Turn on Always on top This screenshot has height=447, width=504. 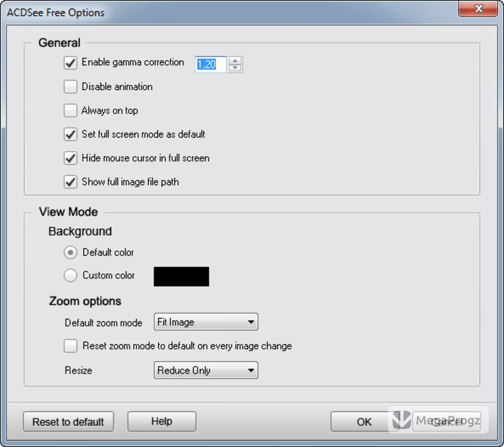tap(70, 110)
